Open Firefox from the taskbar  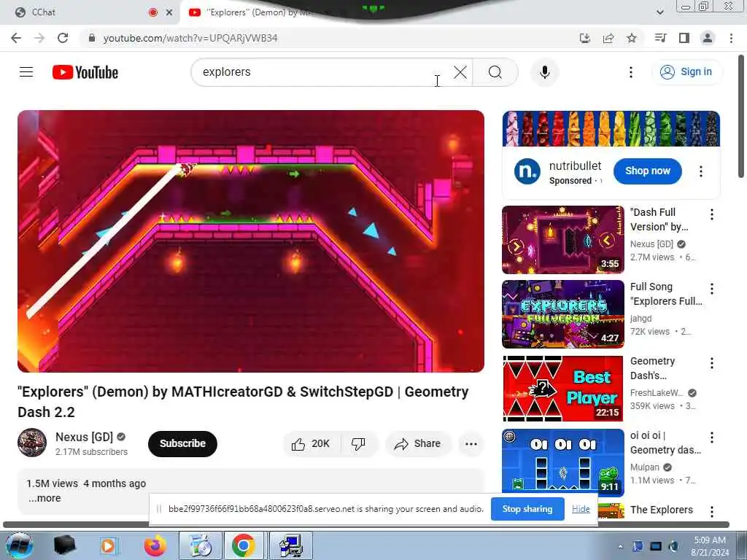[x=155, y=545]
